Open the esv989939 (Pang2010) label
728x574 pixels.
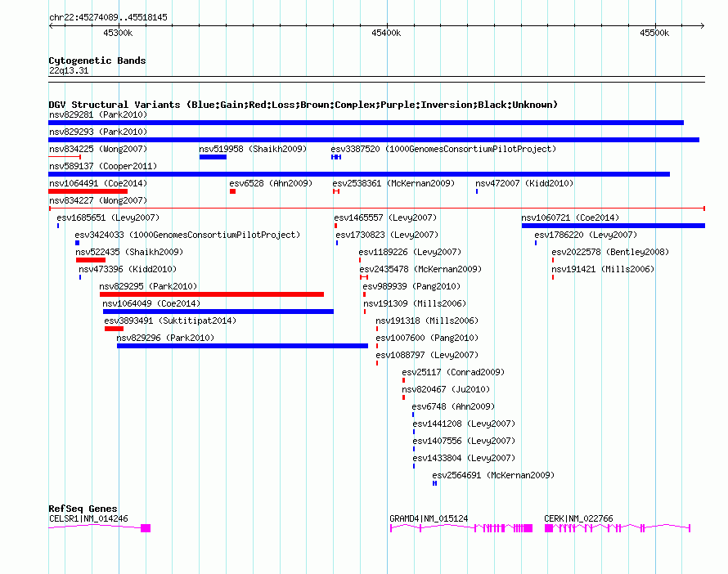411,286
